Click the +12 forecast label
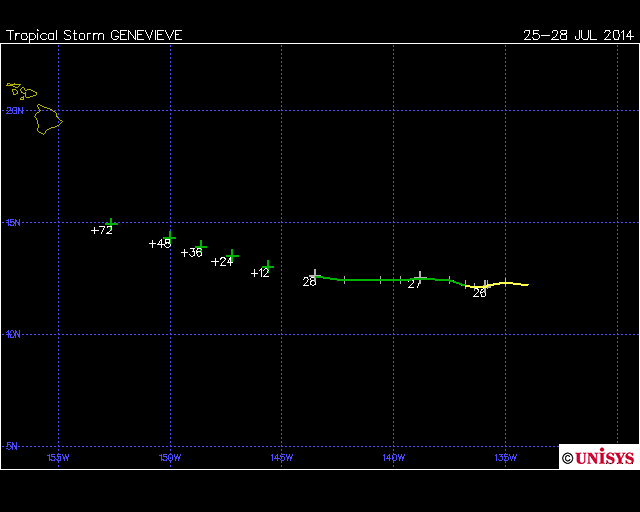This screenshot has height=512, width=640. tap(260, 273)
